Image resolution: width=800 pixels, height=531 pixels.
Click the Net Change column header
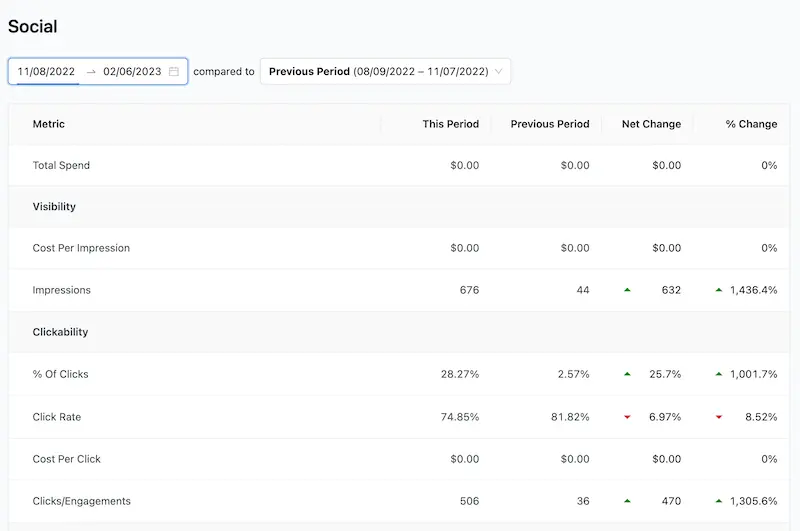651,124
